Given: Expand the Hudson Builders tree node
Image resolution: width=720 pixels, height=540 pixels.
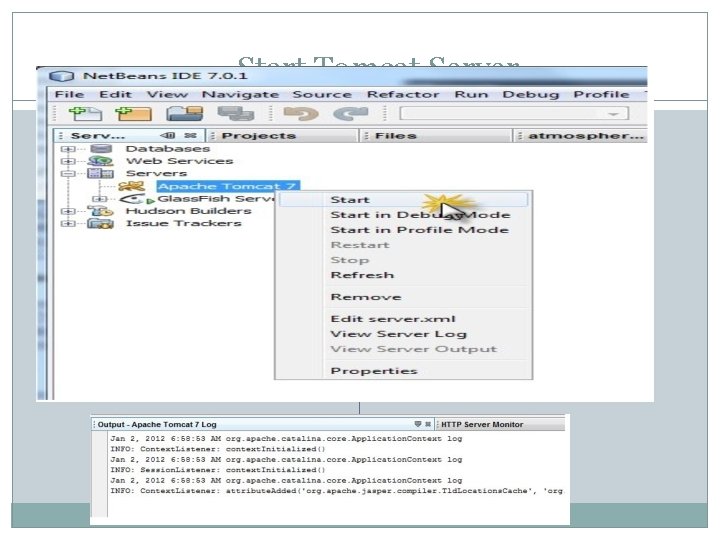Looking at the screenshot, I should point(68,211).
